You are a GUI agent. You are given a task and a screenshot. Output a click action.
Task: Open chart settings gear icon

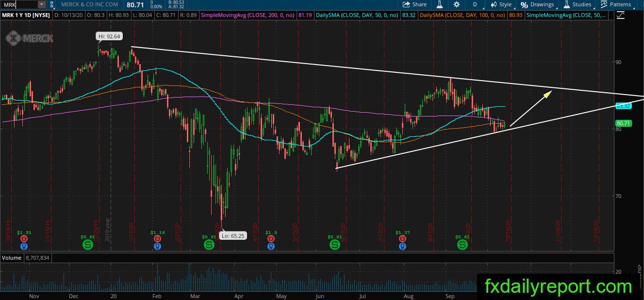(457, 4)
